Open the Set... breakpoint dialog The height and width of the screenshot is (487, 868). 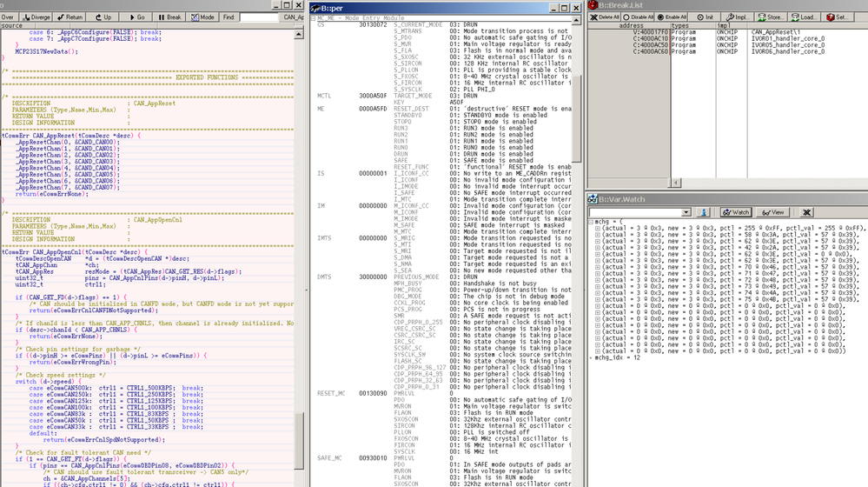(837, 17)
